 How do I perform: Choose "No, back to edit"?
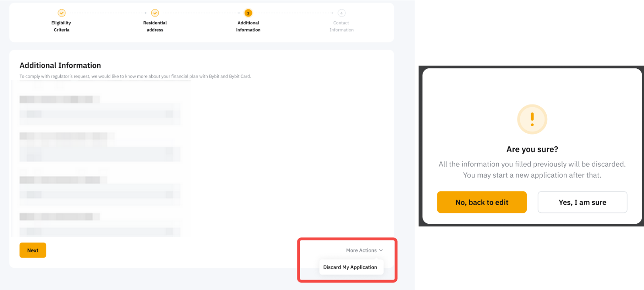[482, 202]
